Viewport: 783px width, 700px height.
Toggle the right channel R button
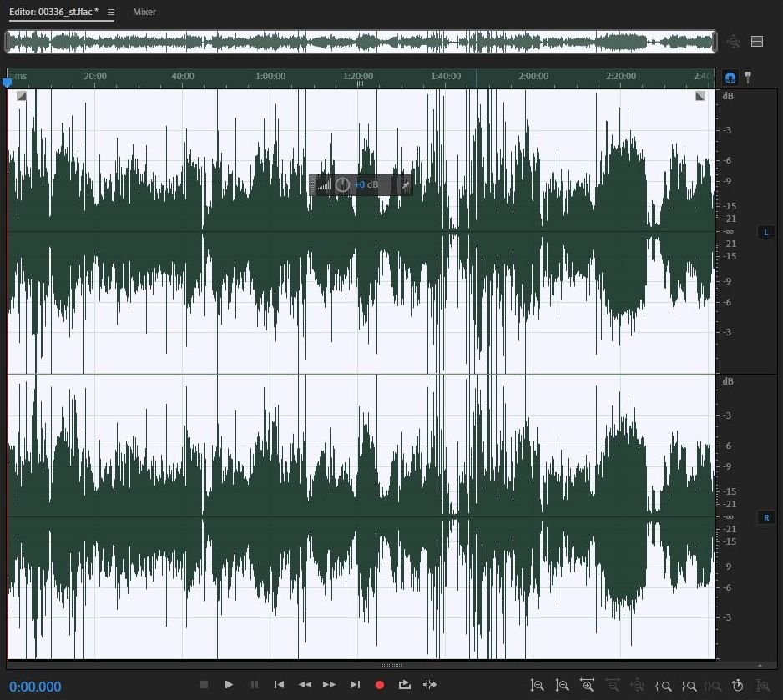[766, 517]
